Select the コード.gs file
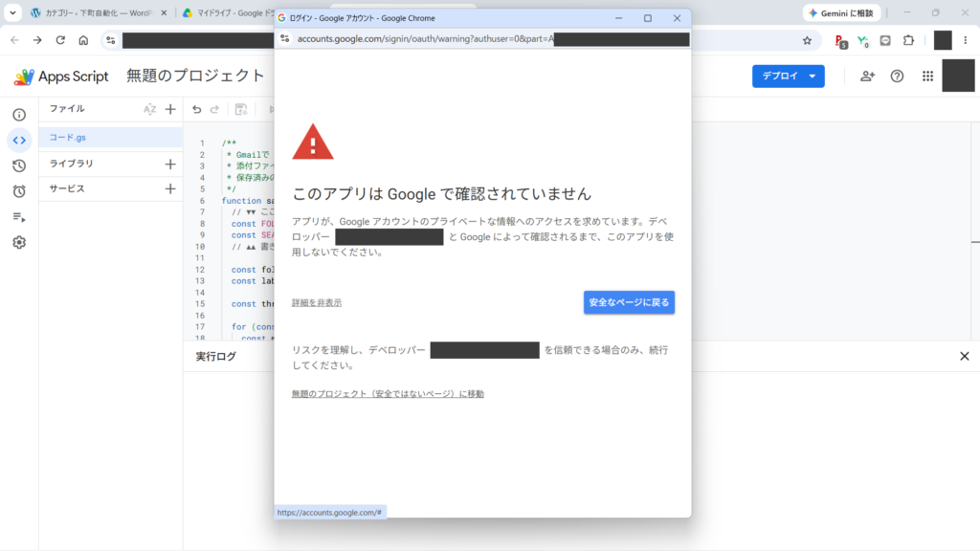The width and height of the screenshot is (980, 551). (x=111, y=138)
